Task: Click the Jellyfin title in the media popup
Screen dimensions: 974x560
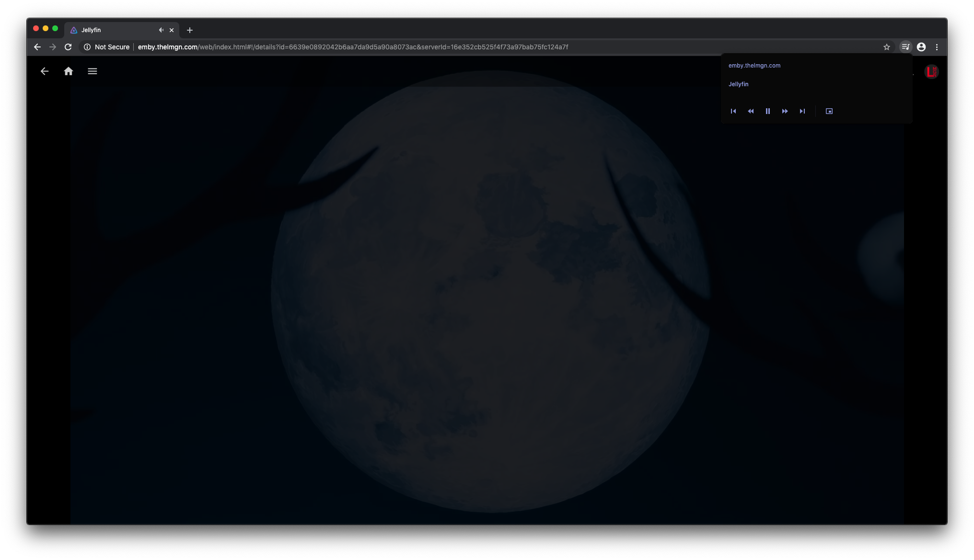Action: (739, 84)
